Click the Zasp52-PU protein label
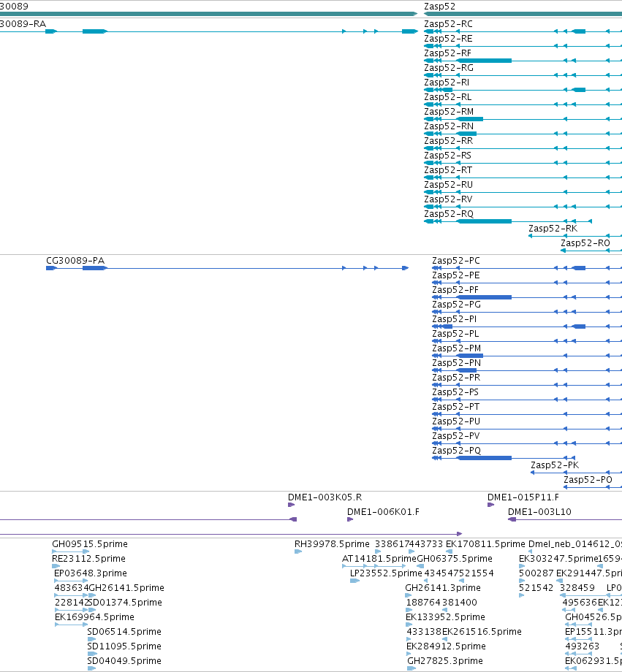622x672 pixels. click(456, 421)
